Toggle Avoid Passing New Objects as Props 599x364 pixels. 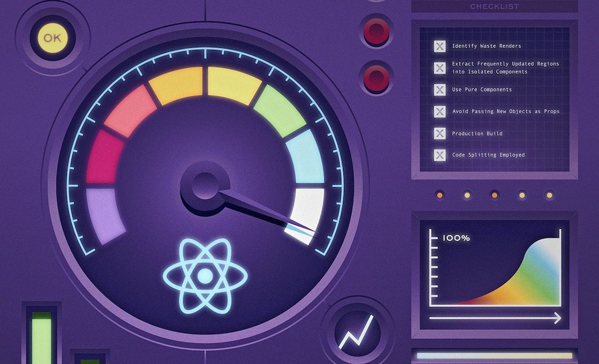click(439, 111)
